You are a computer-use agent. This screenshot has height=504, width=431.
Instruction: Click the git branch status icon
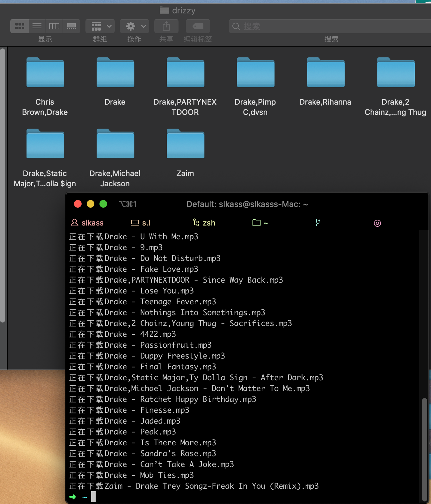coord(318,222)
